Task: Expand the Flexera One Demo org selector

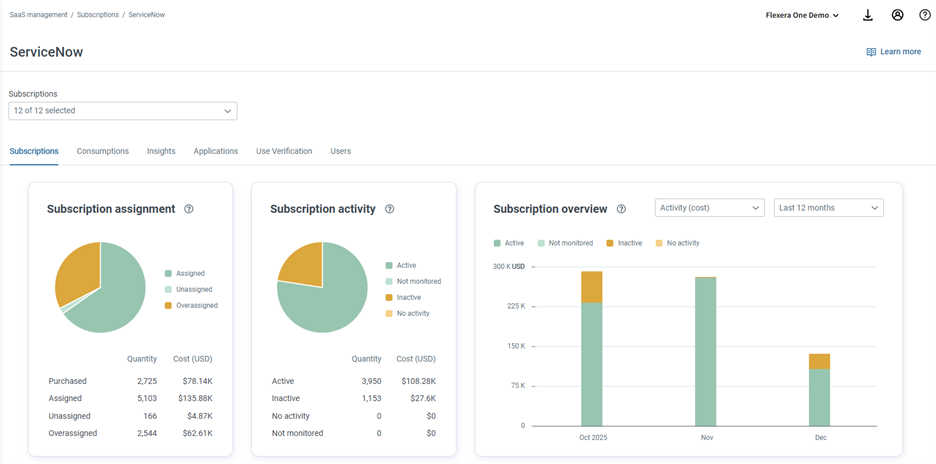Action: point(802,15)
